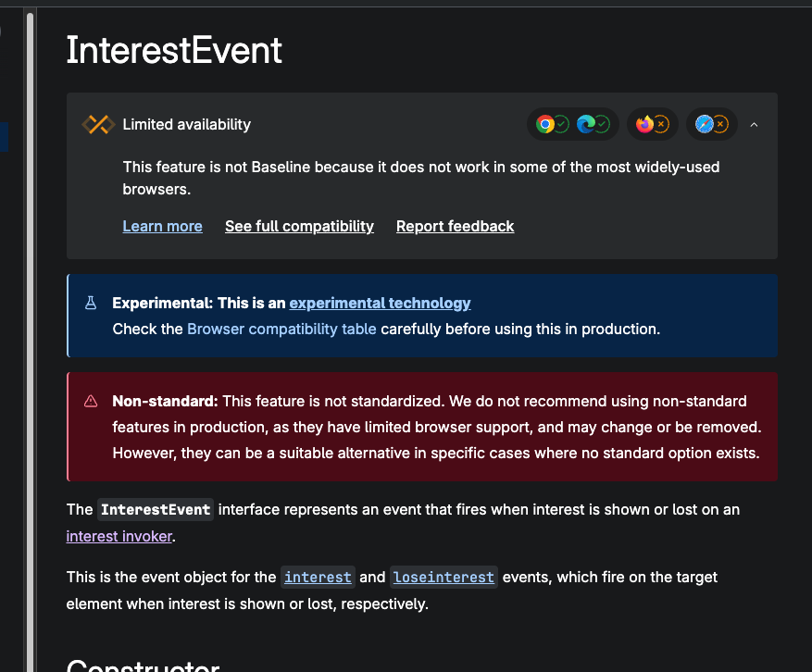
Task: Click the interest event code link
Action: pyautogui.click(x=318, y=577)
